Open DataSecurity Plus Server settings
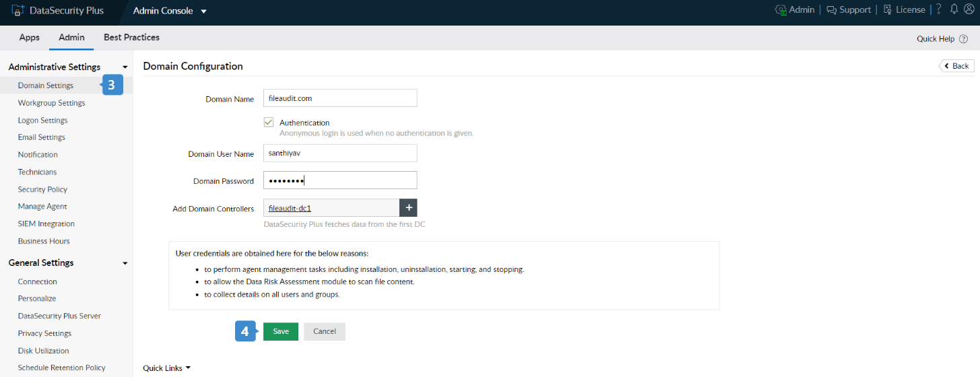Image resolution: width=980 pixels, height=377 pixels. 59,316
